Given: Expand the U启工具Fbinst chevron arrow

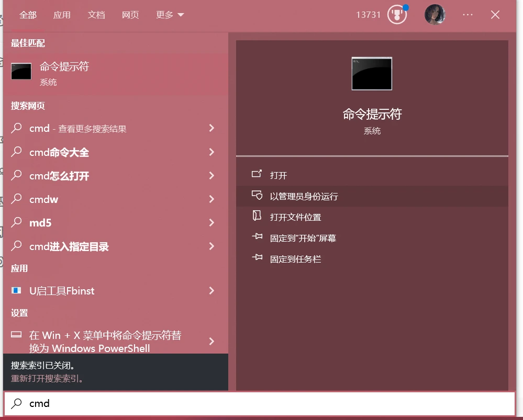Looking at the screenshot, I should pyautogui.click(x=212, y=291).
